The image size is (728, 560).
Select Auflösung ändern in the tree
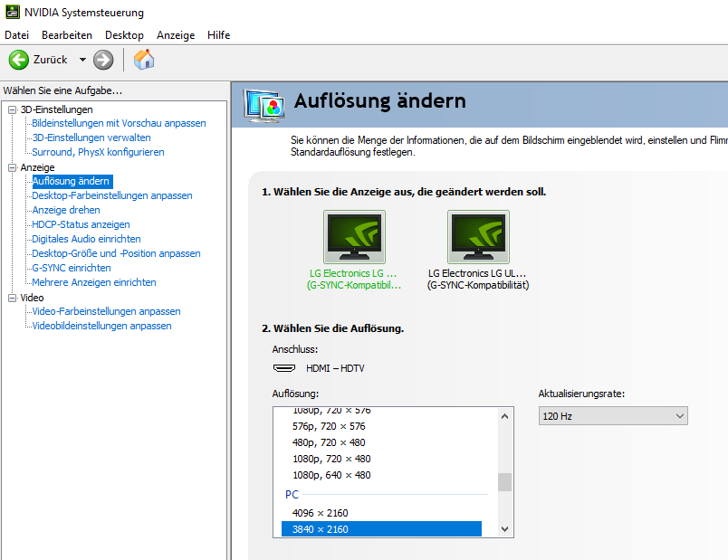pyautogui.click(x=72, y=182)
